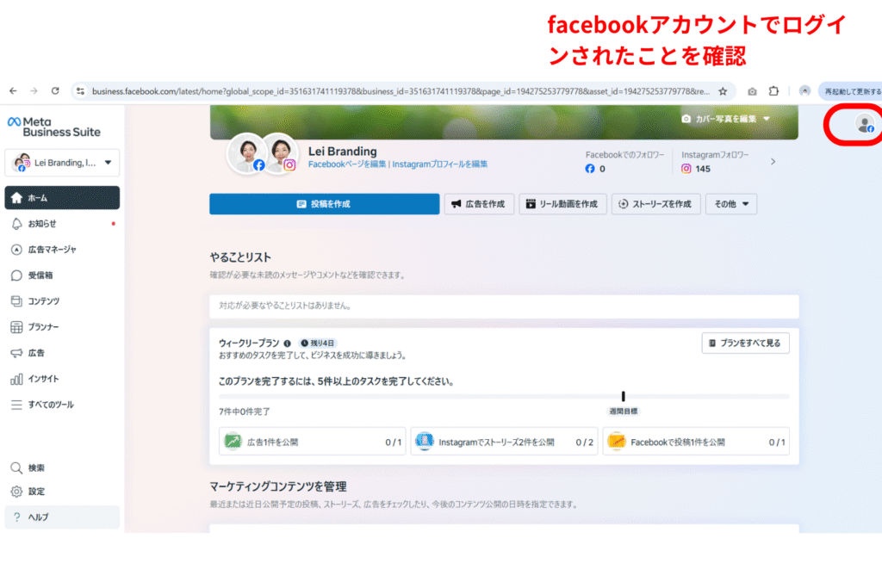
Task: Open 設定 gear in the sidebar
Action: 16,492
